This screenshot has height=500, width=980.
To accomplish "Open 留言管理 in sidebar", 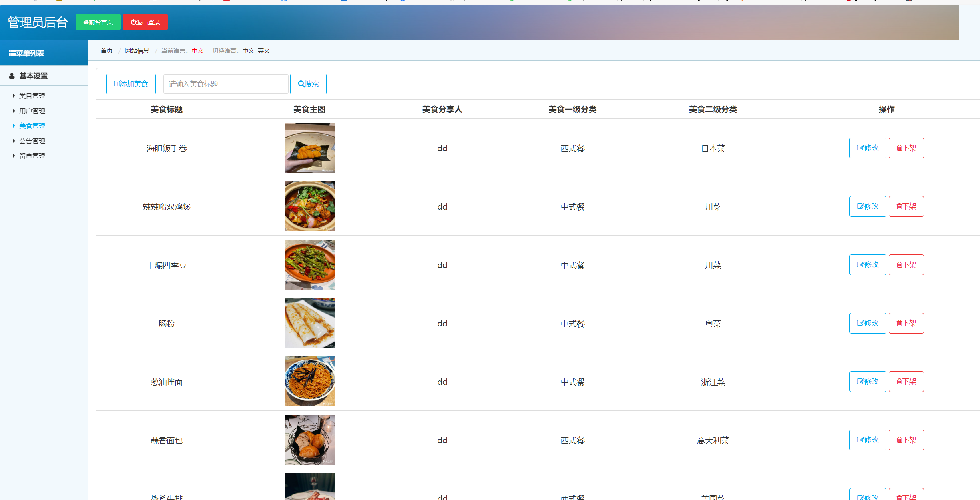I will point(32,156).
